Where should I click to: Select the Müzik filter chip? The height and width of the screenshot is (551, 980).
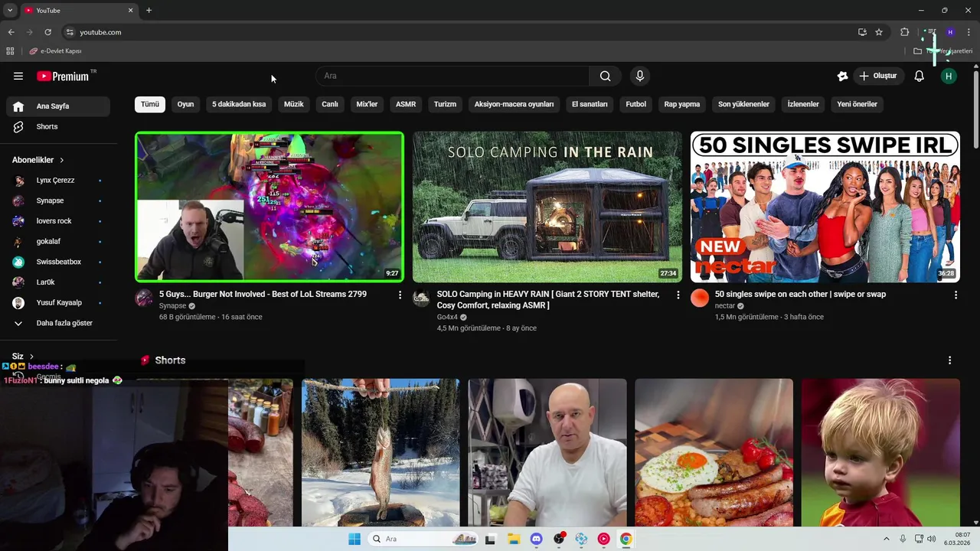pos(294,104)
